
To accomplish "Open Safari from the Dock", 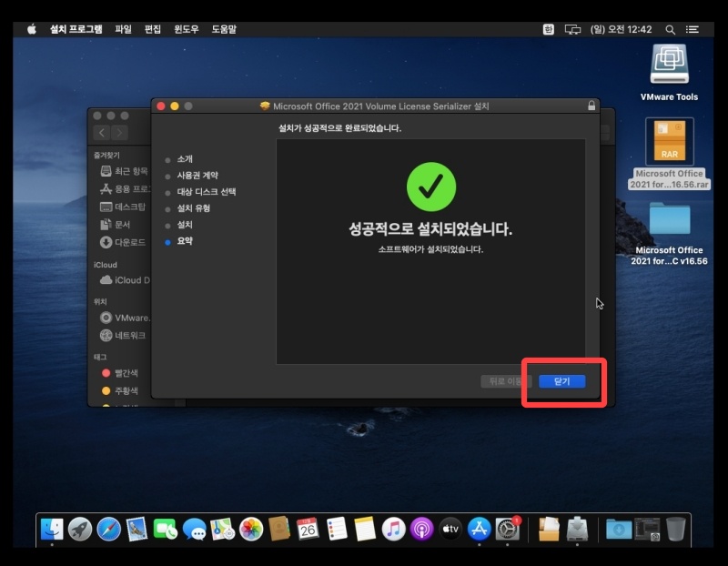I will (x=108, y=529).
